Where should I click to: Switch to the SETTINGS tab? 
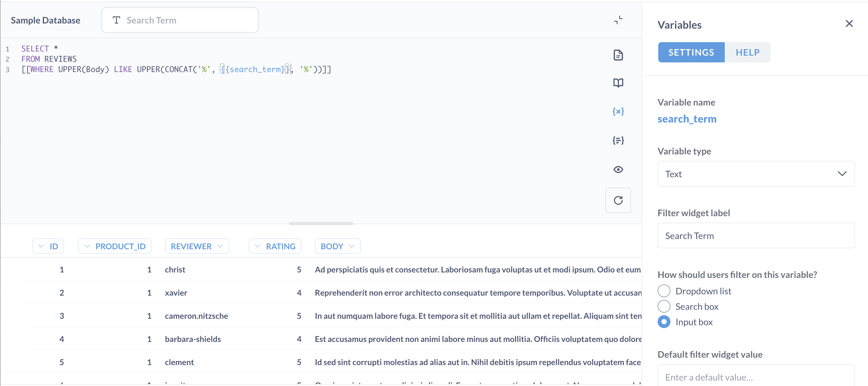click(691, 52)
